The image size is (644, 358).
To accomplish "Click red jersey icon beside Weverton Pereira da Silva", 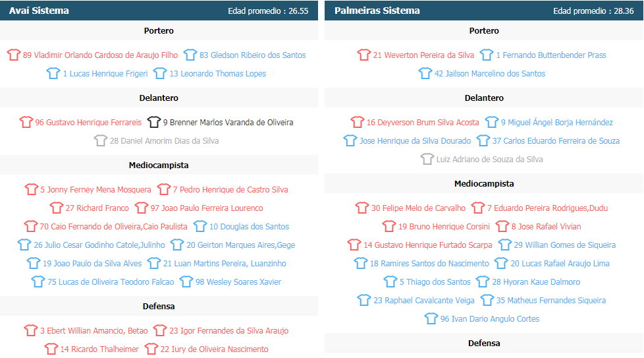I will [364, 55].
